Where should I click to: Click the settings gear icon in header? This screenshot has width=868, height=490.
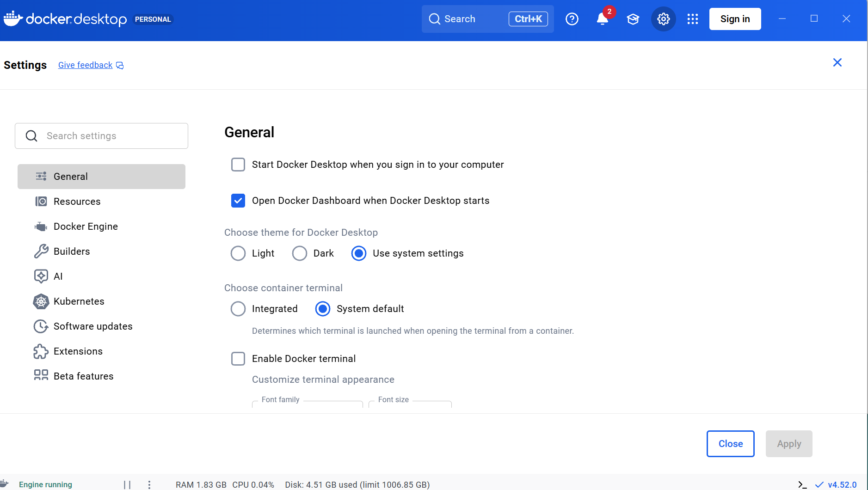(663, 19)
